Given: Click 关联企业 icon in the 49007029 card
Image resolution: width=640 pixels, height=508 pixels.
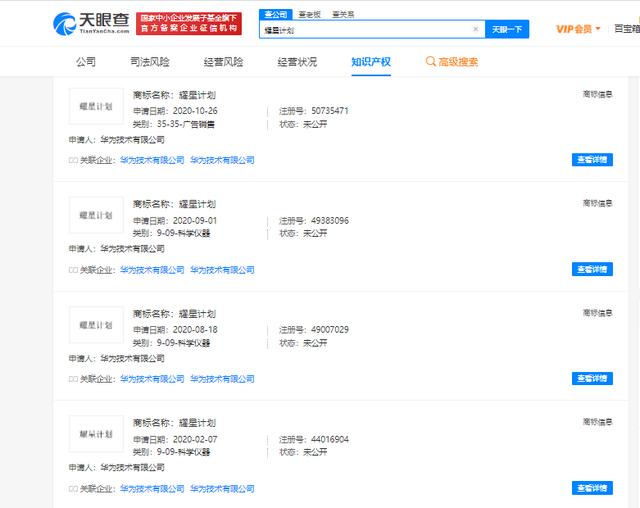Looking at the screenshot, I should click(73, 379).
